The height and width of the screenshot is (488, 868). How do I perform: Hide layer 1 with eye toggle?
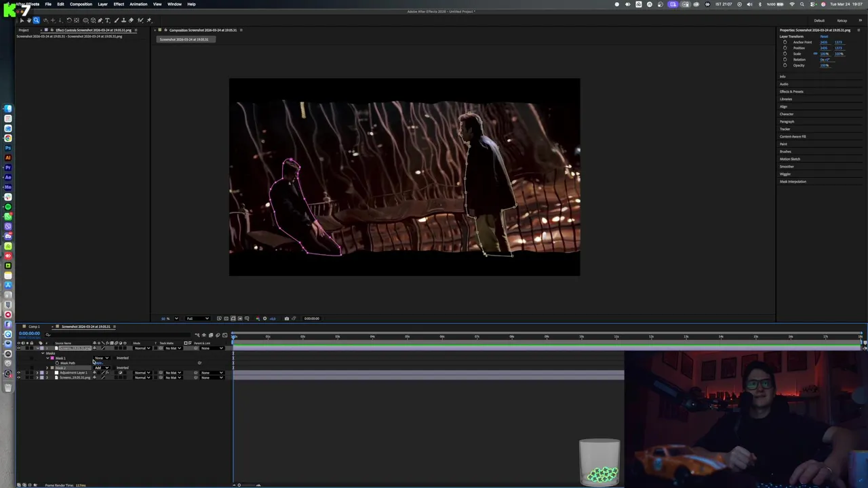click(19, 348)
